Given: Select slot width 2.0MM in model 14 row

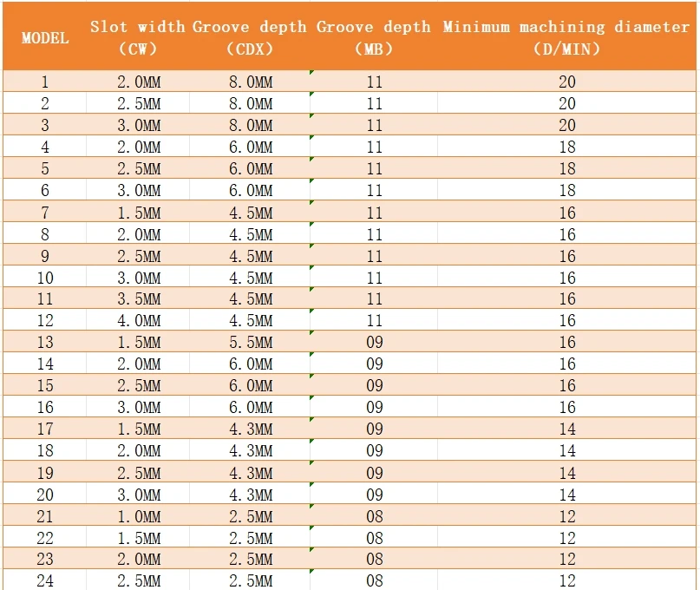Looking at the screenshot, I should pyautogui.click(x=139, y=364).
